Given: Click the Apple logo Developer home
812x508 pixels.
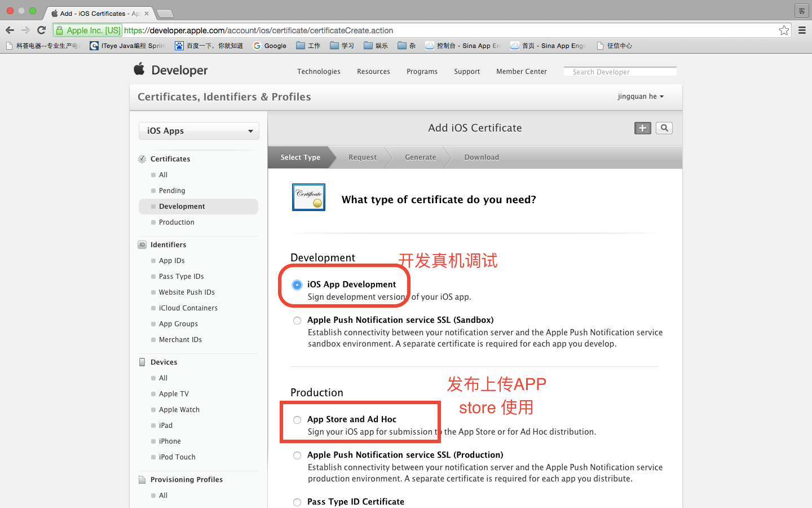Looking at the screenshot, I should tap(170, 70).
